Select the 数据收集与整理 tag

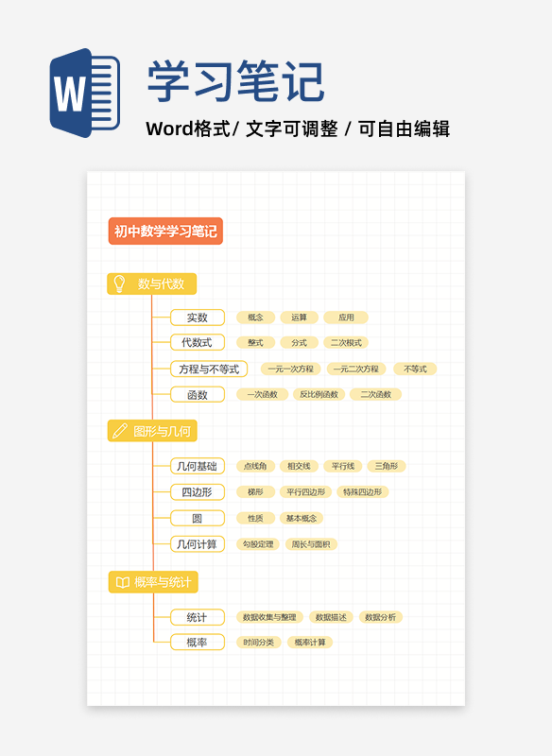coord(269,617)
